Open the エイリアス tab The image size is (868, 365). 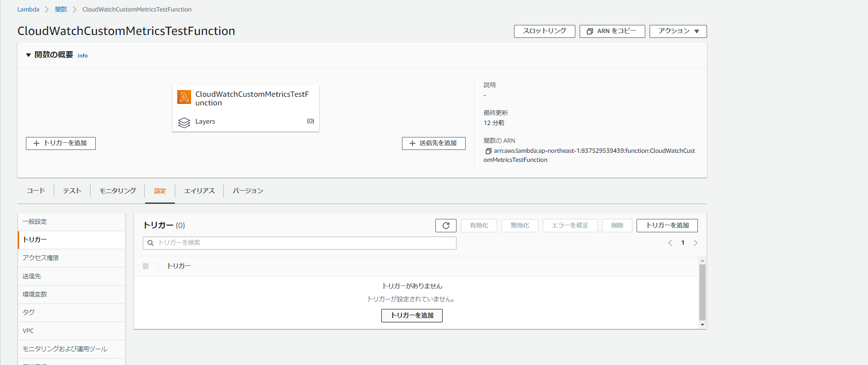tap(199, 191)
